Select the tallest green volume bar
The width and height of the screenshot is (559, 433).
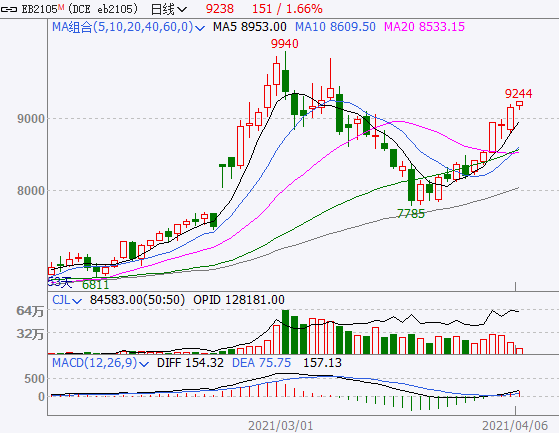coord(285,332)
